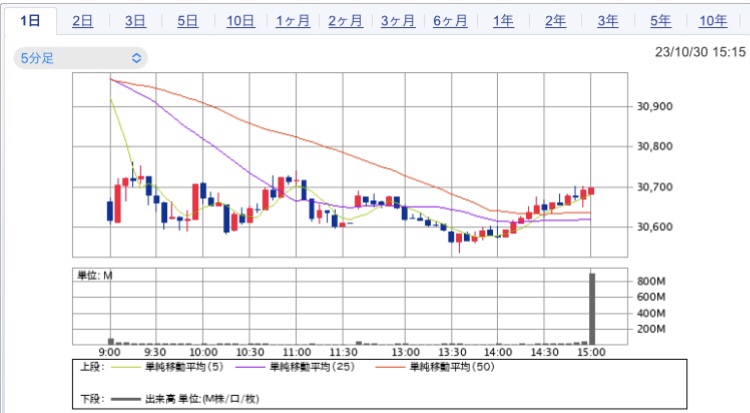Switch to the 2日 period tab
The height and width of the screenshot is (413, 750).
pos(82,21)
